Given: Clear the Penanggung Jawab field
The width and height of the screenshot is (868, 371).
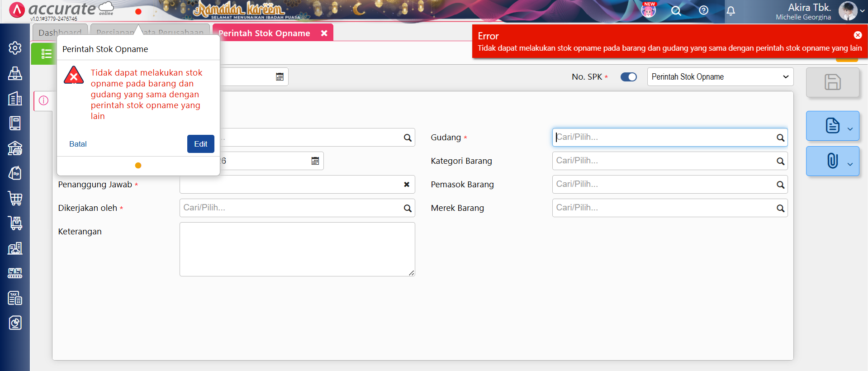Looking at the screenshot, I should [x=406, y=185].
